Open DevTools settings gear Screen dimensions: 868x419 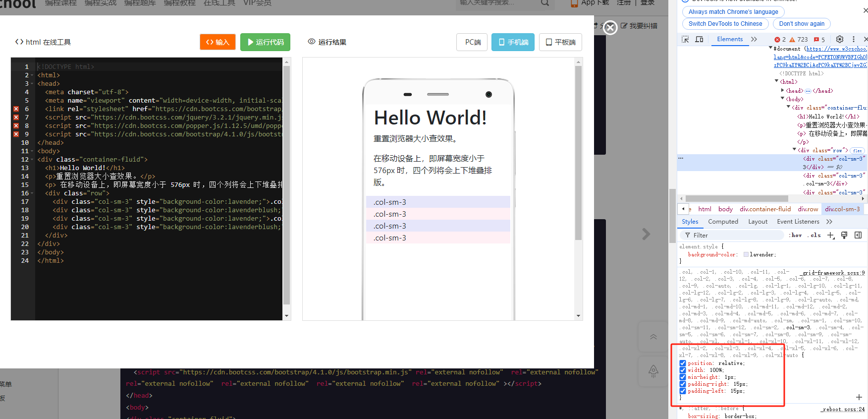click(839, 39)
